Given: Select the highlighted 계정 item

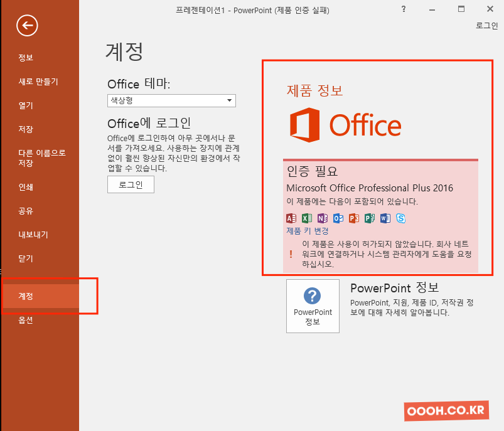Looking at the screenshot, I should (x=40, y=296).
